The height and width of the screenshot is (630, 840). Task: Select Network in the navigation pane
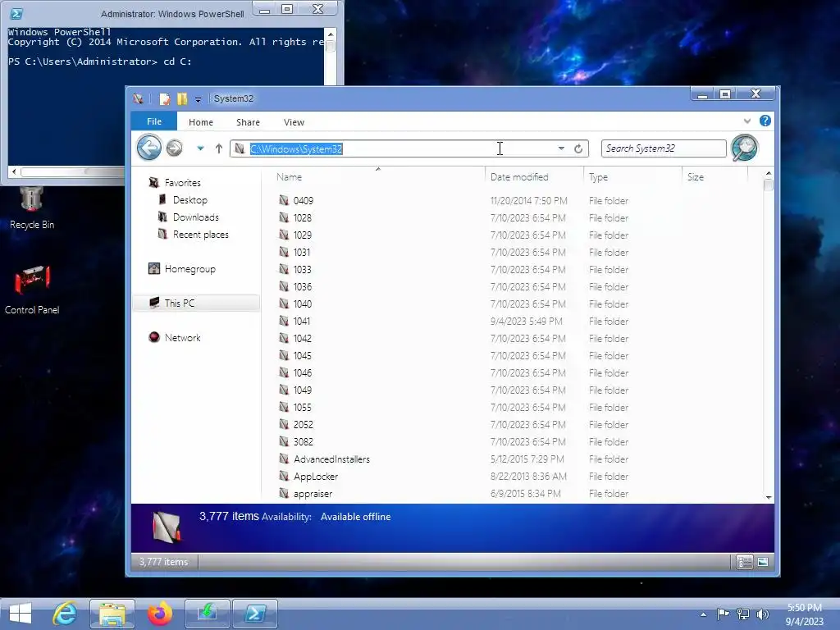point(182,337)
